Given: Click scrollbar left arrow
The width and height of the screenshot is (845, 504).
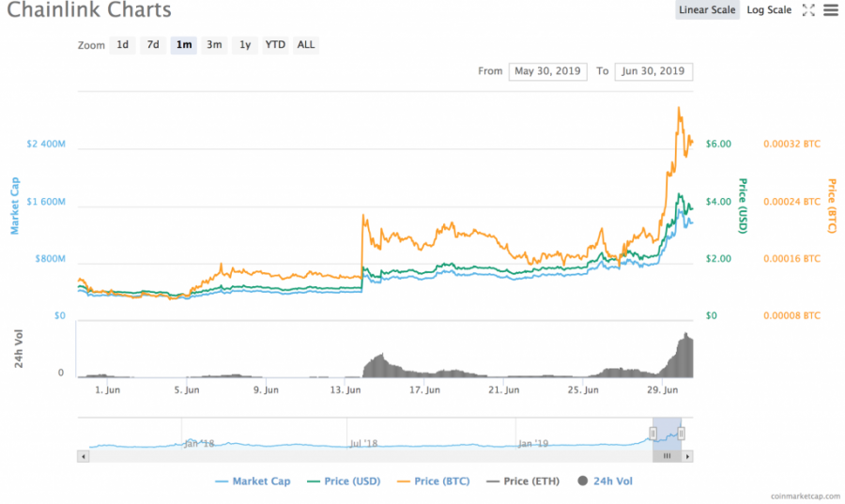Looking at the screenshot, I should [x=83, y=457].
